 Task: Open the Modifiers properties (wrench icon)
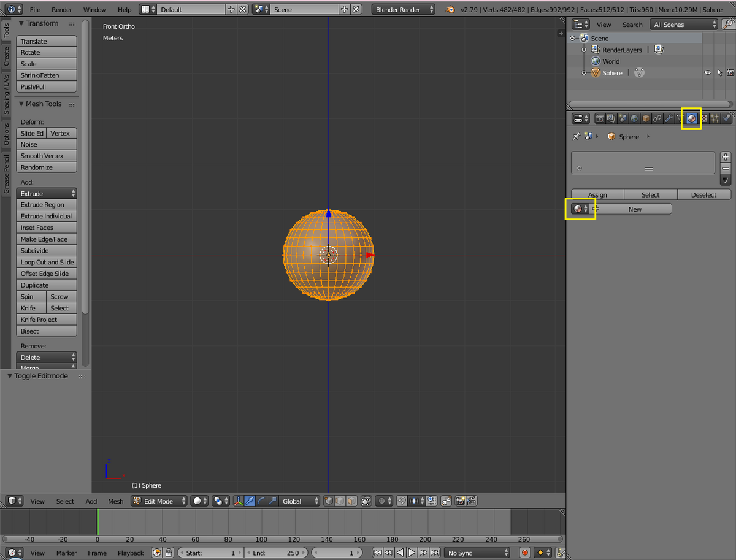(668, 118)
